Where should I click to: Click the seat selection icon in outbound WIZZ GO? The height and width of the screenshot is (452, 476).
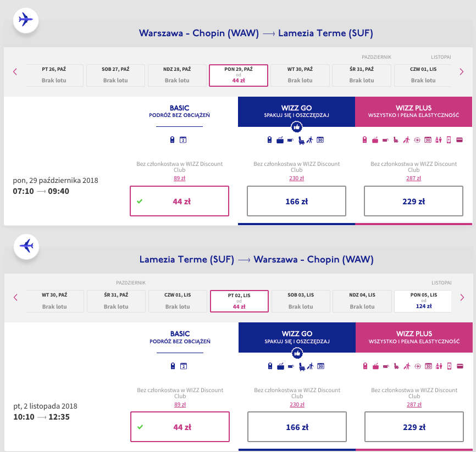tap(301, 140)
